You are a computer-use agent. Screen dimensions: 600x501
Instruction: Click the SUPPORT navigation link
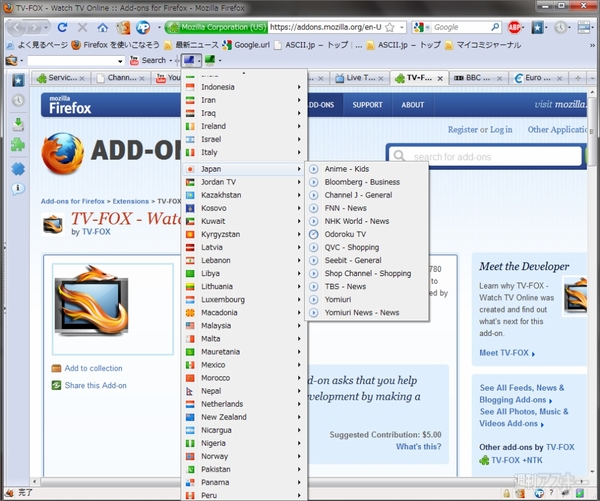pos(367,105)
